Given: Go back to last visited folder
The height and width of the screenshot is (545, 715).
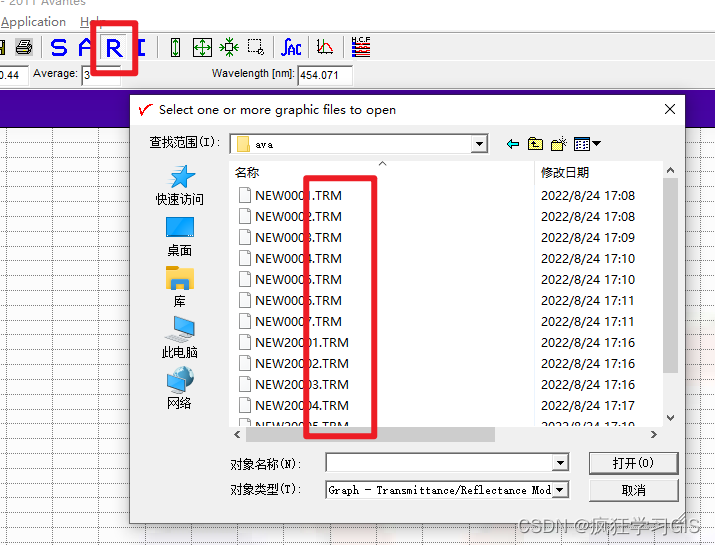Looking at the screenshot, I should 513,144.
